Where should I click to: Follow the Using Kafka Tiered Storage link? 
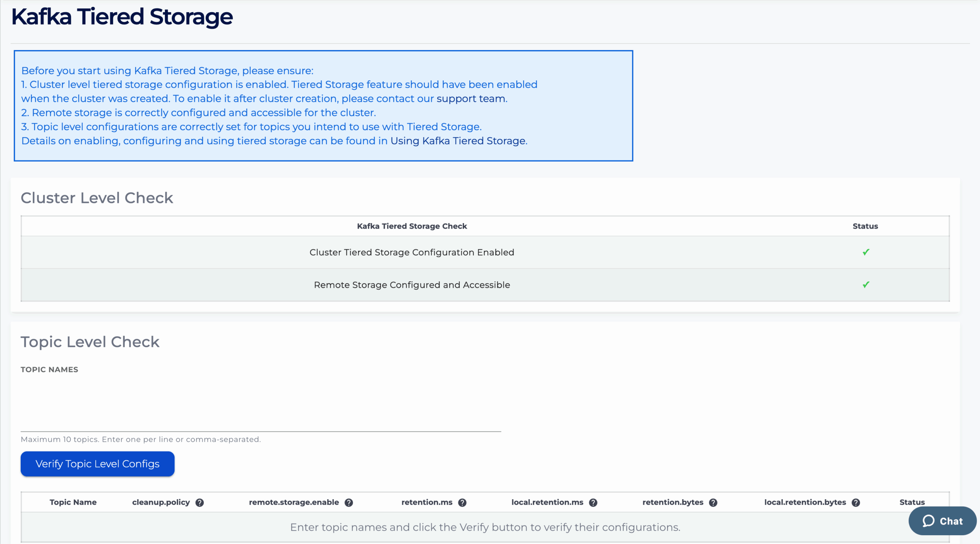(x=458, y=141)
